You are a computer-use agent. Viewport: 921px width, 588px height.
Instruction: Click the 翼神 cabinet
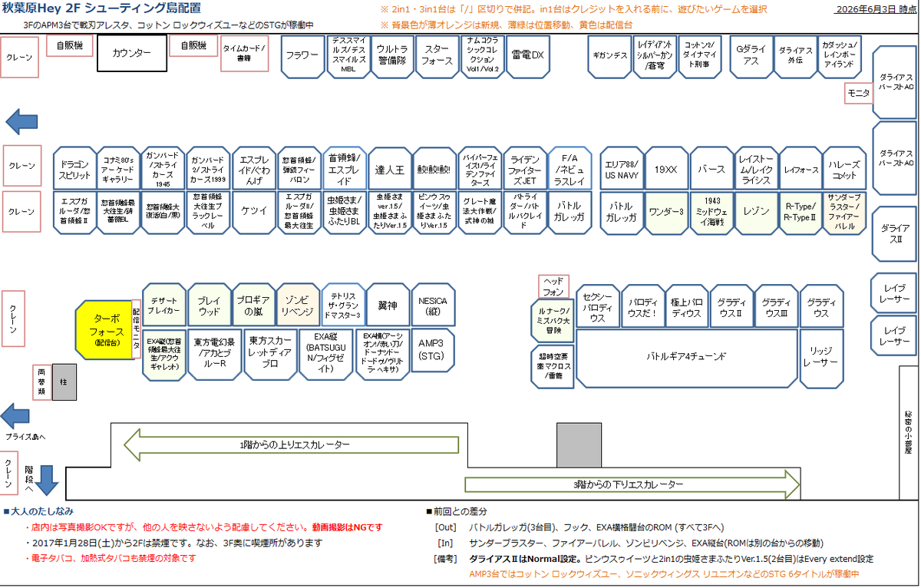point(388,306)
